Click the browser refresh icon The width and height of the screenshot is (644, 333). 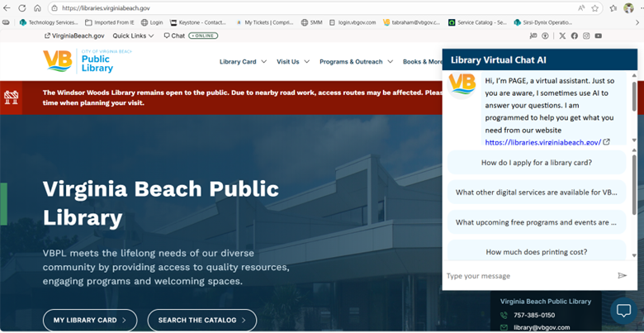22,8
